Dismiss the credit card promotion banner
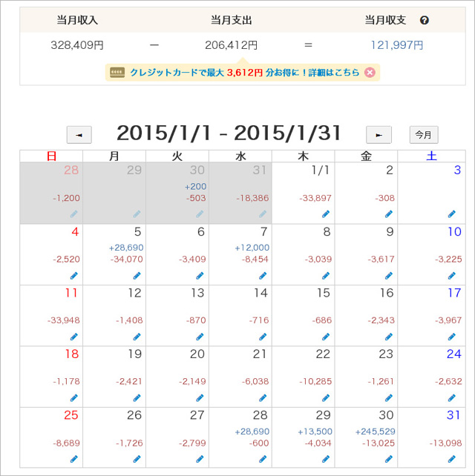 click(x=370, y=73)
